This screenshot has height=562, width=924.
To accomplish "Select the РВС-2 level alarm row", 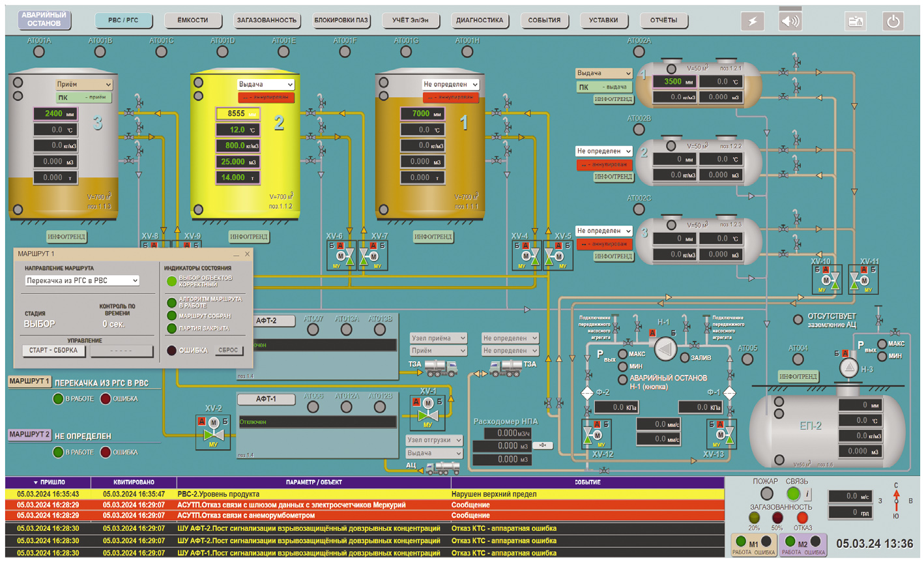I will click(365, 494).
